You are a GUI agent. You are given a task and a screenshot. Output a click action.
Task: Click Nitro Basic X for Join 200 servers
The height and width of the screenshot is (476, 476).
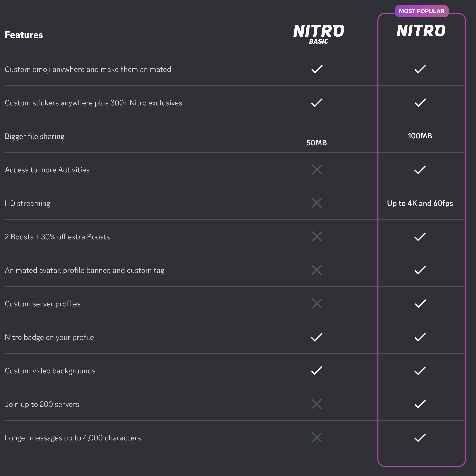coord(317,404)
